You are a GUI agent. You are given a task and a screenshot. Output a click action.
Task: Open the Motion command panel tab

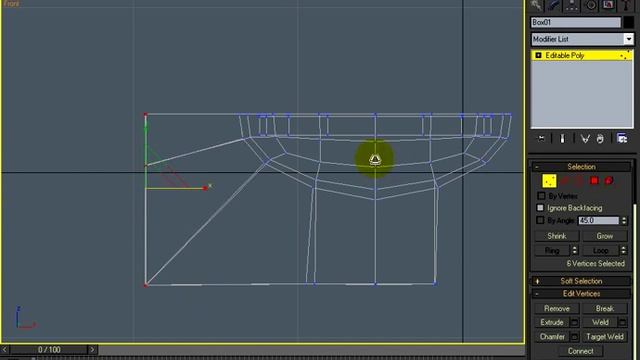click(590, 5)
